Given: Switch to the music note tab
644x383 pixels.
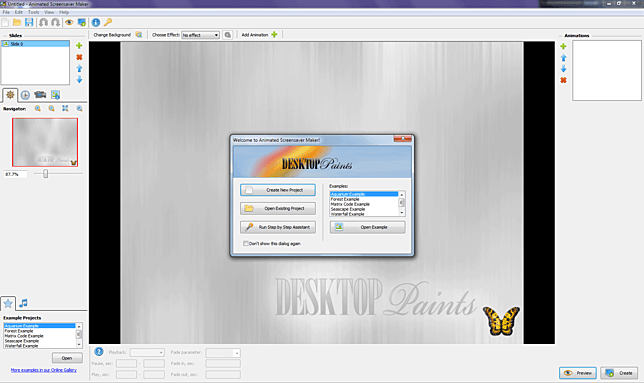Looking at the screenshot, I should tap(23, 303).
